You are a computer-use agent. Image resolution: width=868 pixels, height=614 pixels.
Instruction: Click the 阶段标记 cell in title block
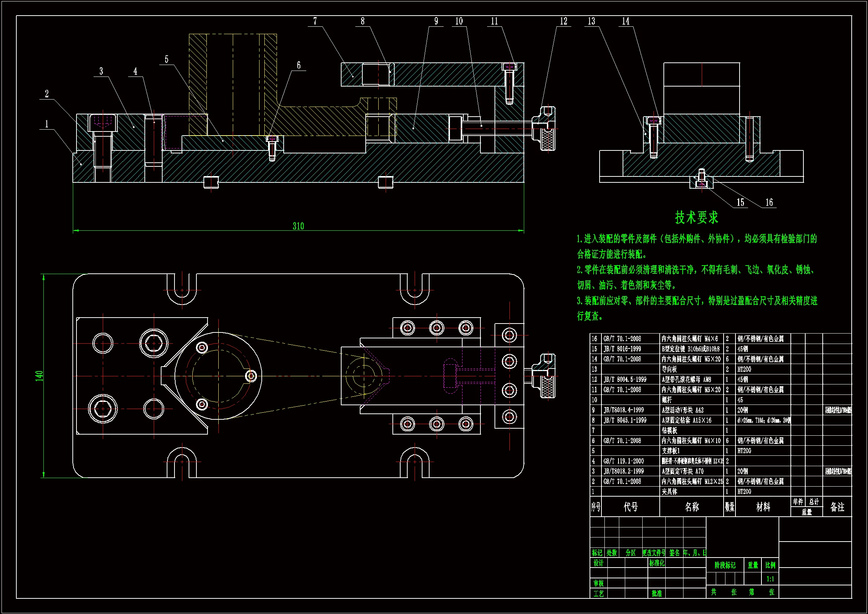(x=725, y=565)
